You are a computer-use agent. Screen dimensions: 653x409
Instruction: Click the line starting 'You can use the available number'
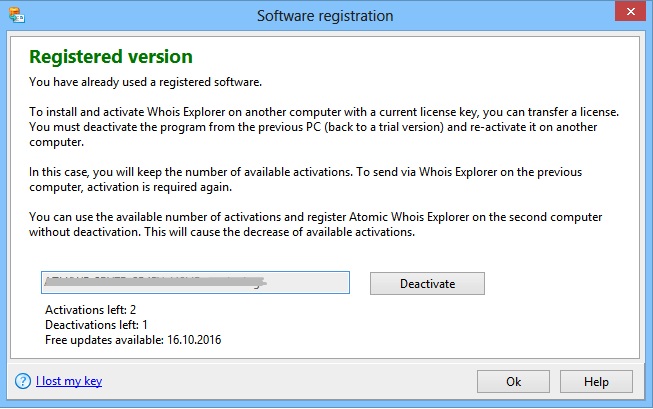(x=316, y=217)
